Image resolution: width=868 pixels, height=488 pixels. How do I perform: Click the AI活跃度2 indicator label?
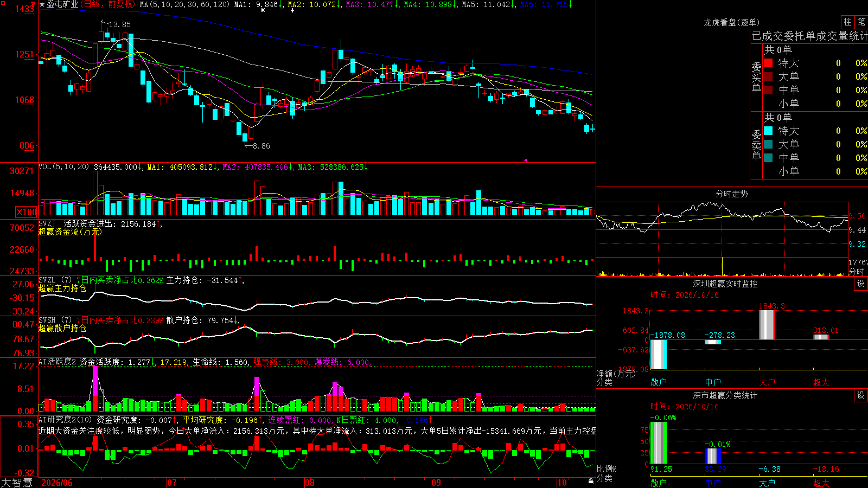58,362
